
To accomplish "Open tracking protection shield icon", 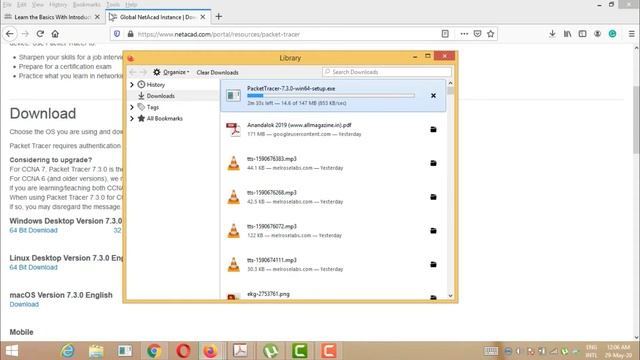I will click(117, 34).
